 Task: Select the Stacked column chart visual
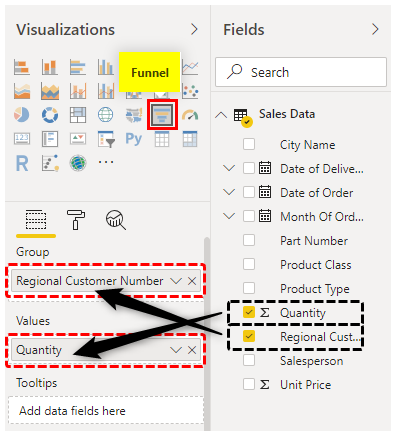tap(50, 67)
